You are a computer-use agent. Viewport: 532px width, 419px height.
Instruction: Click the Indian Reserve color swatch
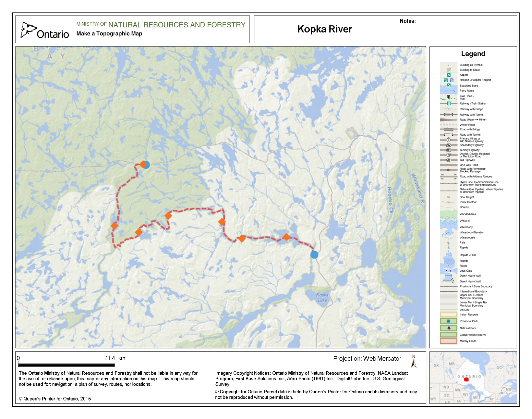coord(448,314)
